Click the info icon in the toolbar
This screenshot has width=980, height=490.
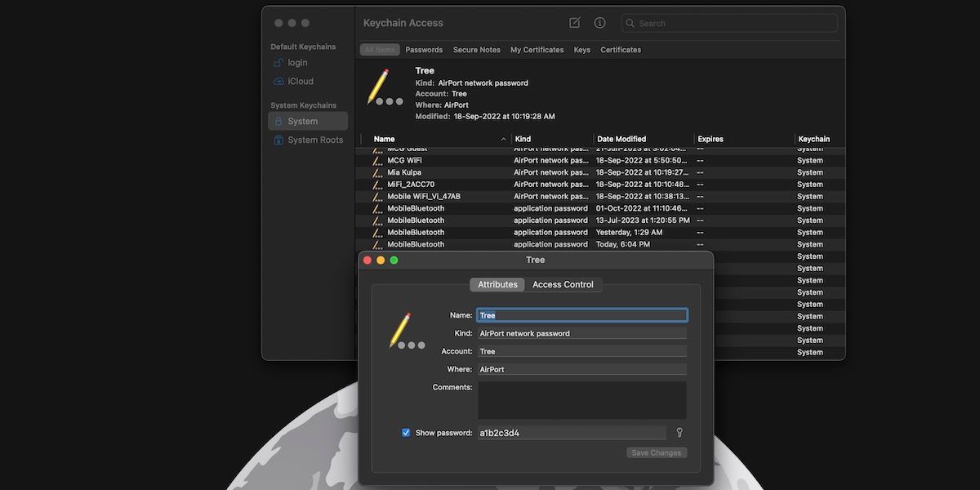[x=599, y=23]
